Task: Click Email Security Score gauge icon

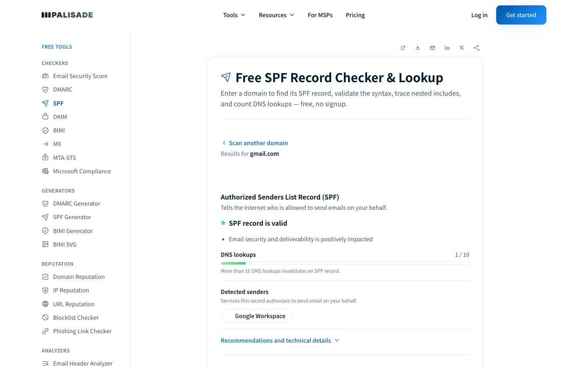Action: coord(45,76)
